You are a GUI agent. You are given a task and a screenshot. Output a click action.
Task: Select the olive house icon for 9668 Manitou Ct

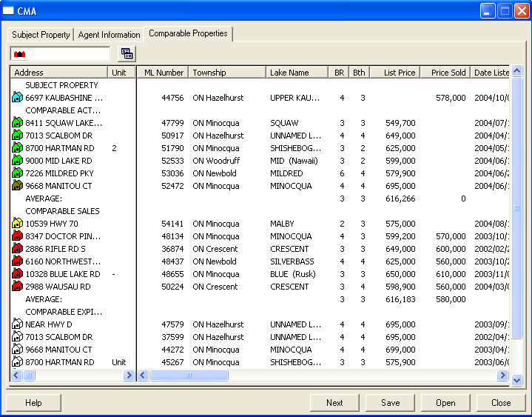coord(17,186)
